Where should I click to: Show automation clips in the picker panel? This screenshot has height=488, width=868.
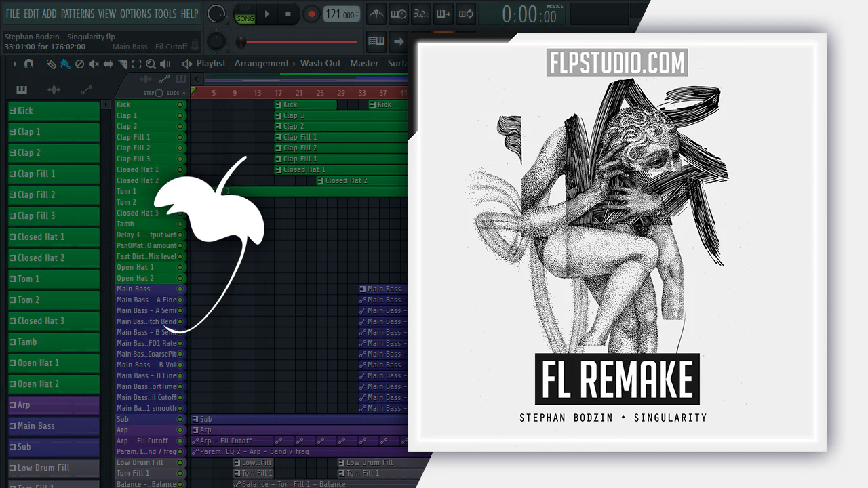pyautogui.click(x=86, y=89)
